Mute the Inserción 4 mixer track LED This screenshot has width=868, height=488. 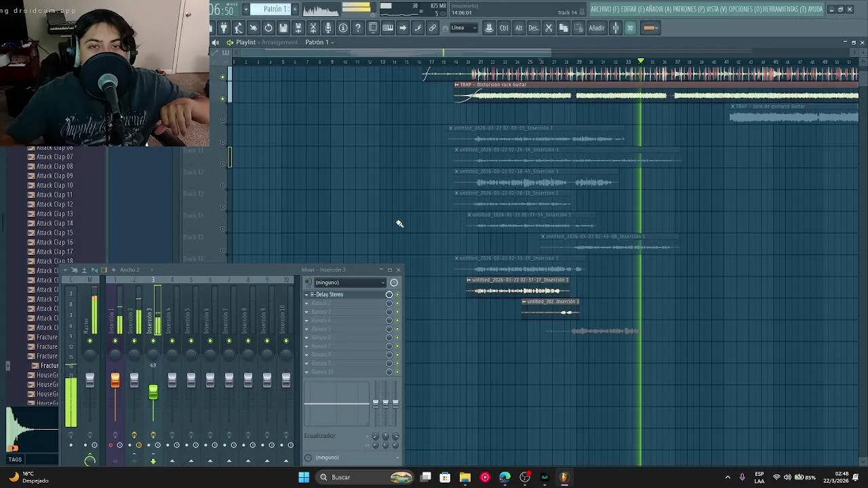click(172, 341)
